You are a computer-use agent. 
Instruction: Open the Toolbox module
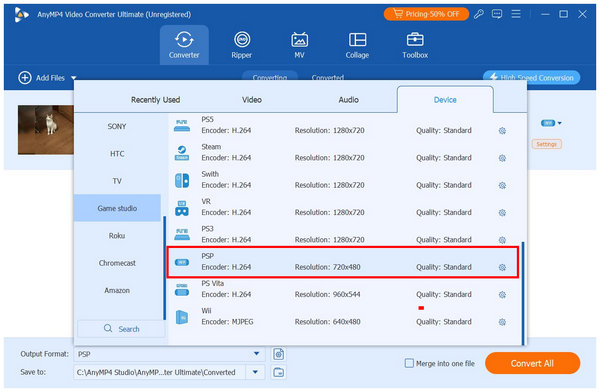415,45
